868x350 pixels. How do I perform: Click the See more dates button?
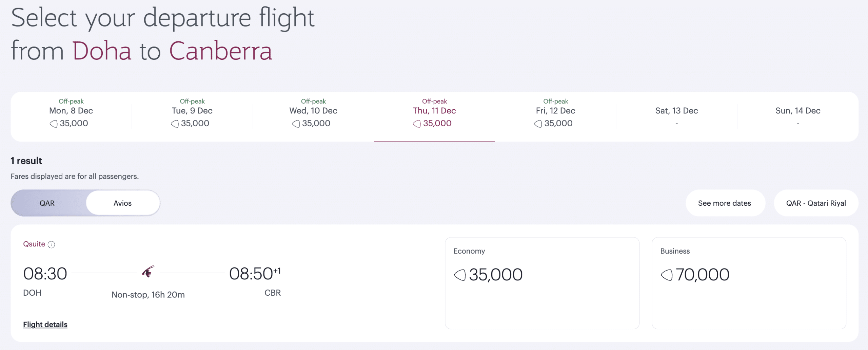click(x=724, y=203)
